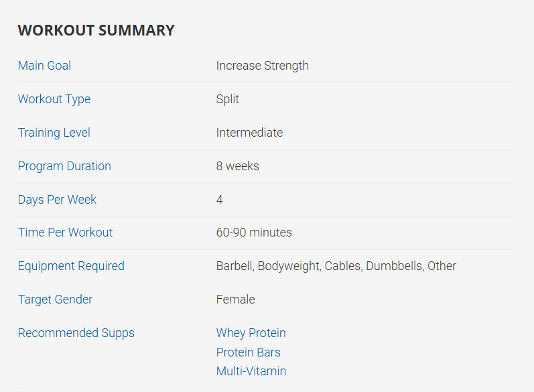Open the Recommended Supps link

pos(76,333)
